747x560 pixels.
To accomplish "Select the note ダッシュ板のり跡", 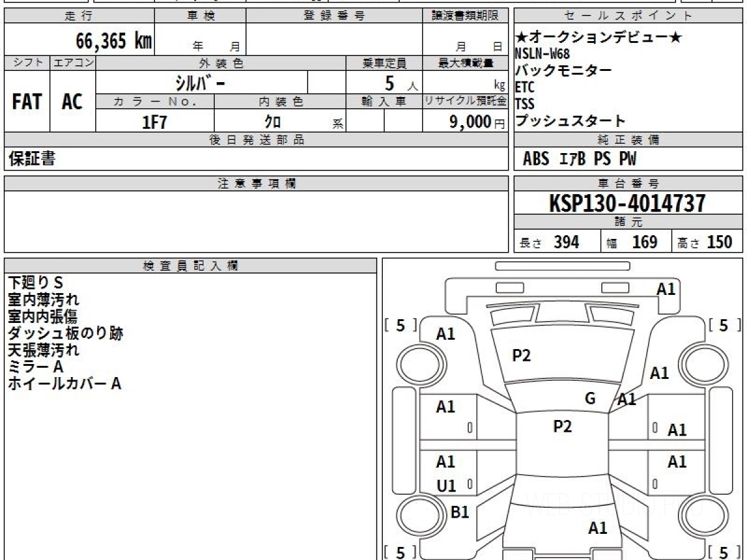I will [x=65, y=334].
